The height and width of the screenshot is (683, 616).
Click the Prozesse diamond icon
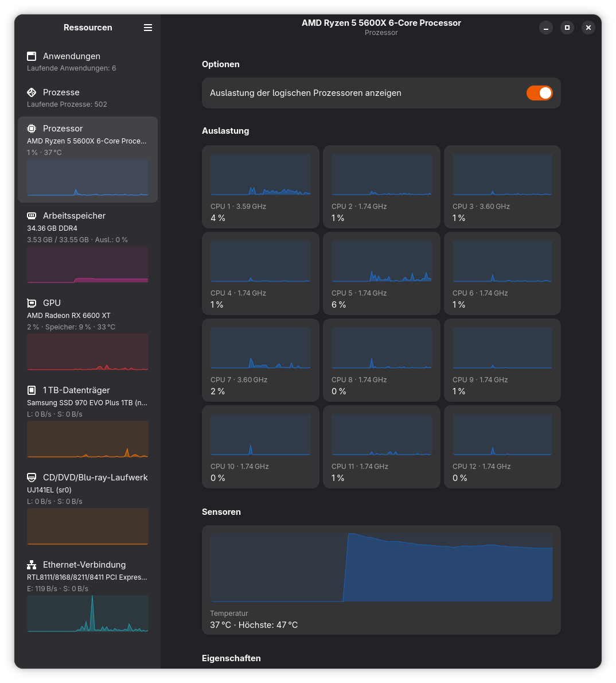32,92
